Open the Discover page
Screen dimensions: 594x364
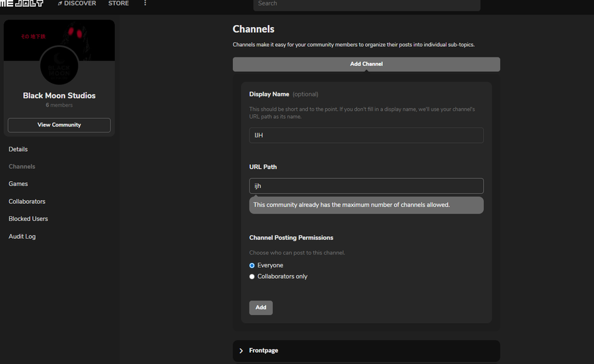point(77,3)
